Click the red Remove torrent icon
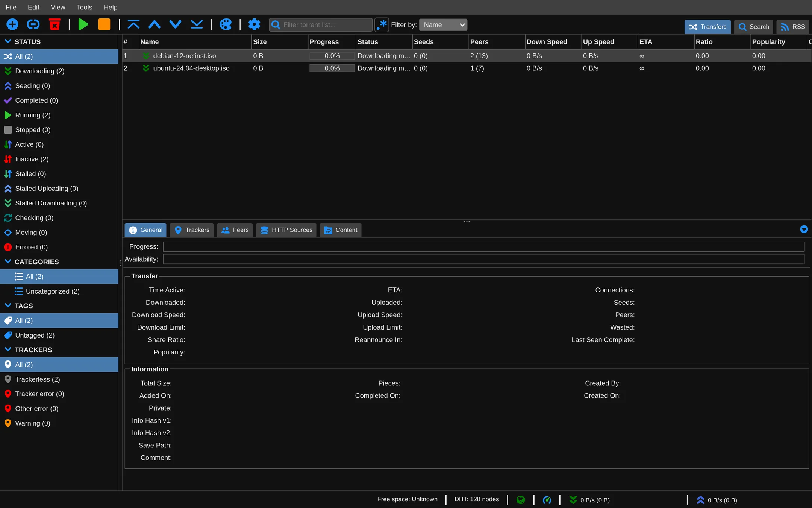Image resolution: width=812 pixels, height=508 pixels. coord(55,25)
